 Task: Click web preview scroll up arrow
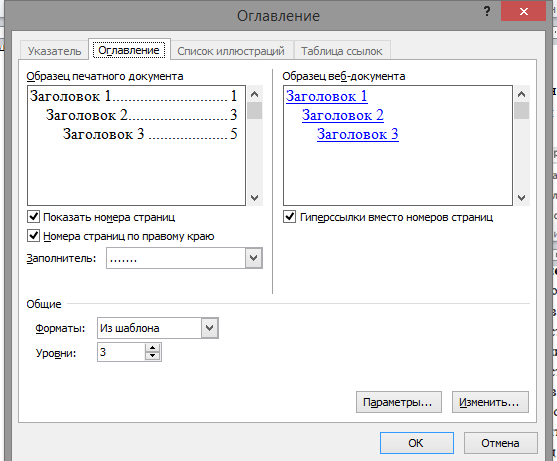pyautogui.click(x=521, y=94)
